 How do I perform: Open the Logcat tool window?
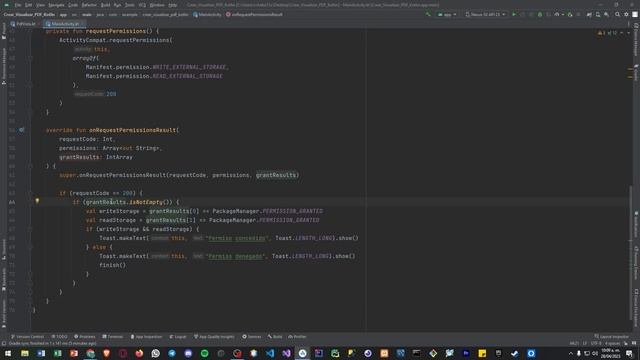[178, 337]
